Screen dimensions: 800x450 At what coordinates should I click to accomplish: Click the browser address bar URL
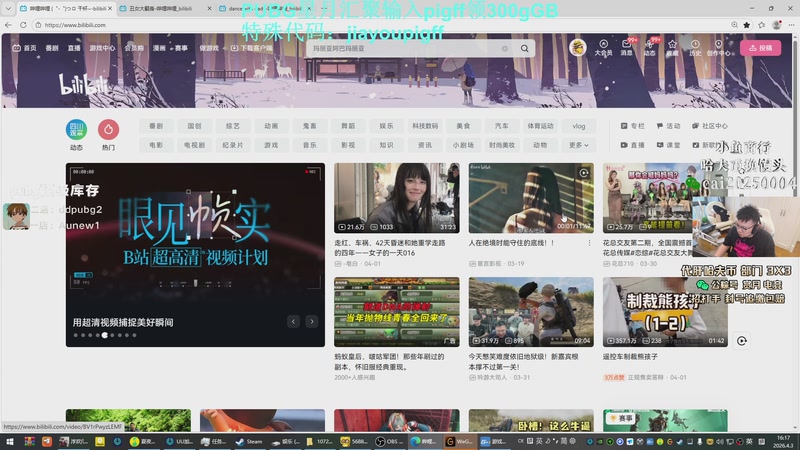coord(75,25)
